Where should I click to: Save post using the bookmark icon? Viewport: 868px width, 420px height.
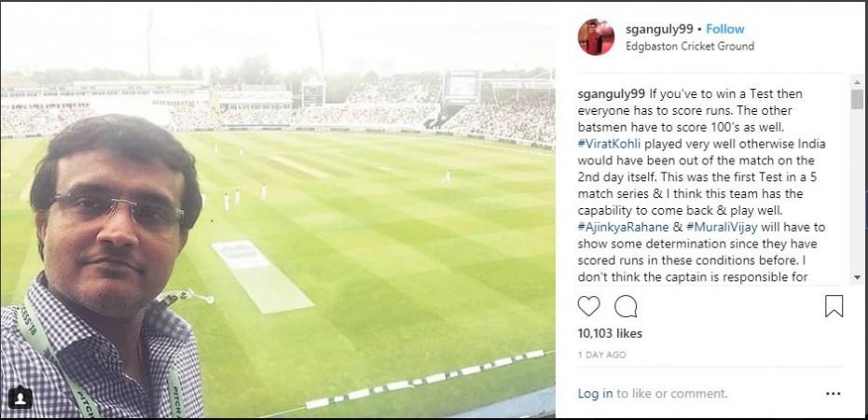pyautogui.click(x=834, y=306)
